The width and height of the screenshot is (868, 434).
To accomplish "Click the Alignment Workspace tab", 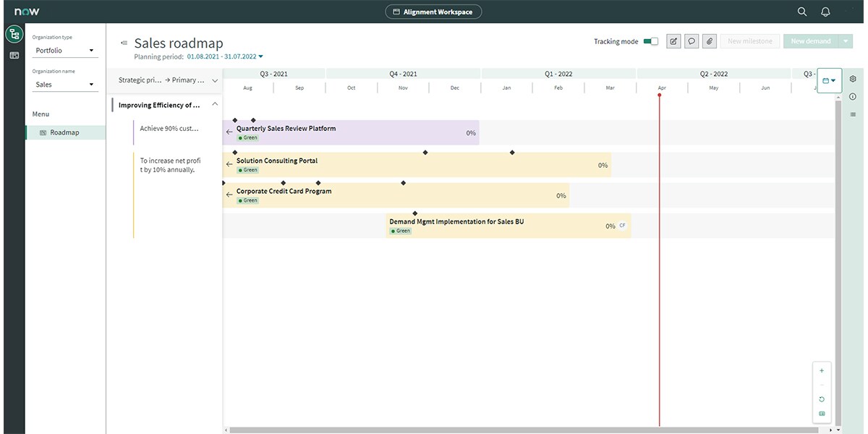I will click(433, 12).
